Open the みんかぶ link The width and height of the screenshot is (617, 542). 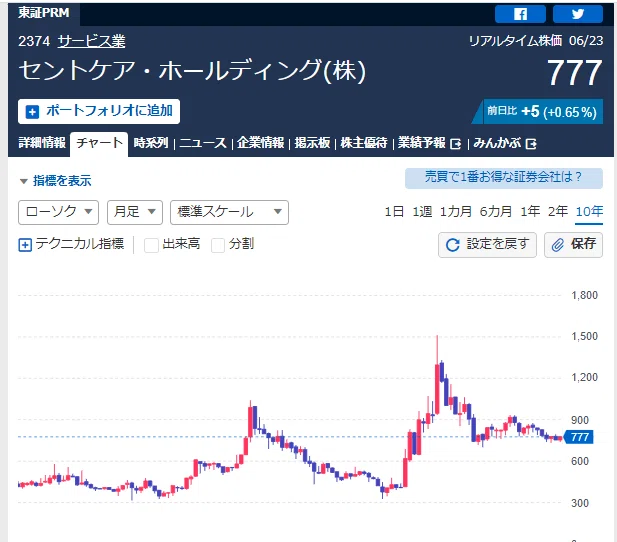[497, 143]
